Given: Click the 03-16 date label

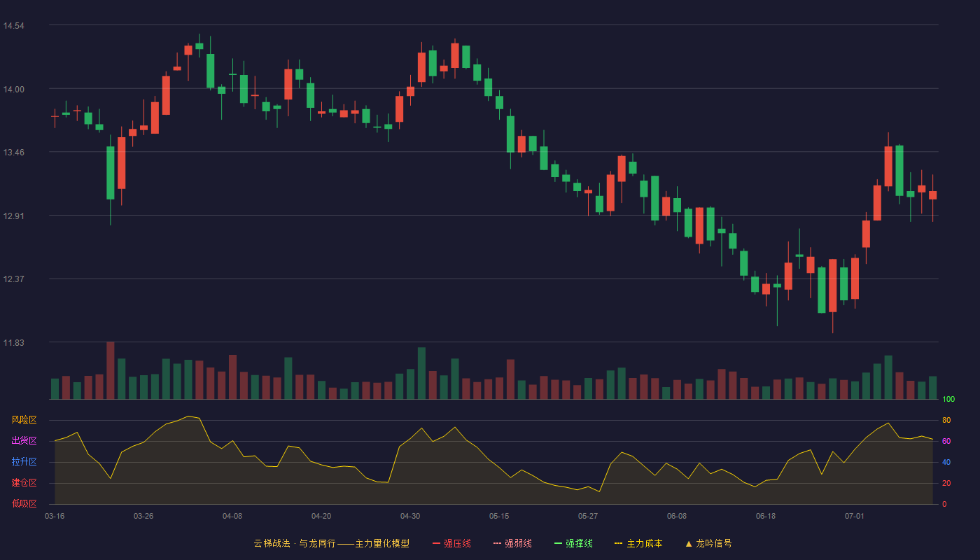Looking at the screenshot, I should tap(55, 516).
